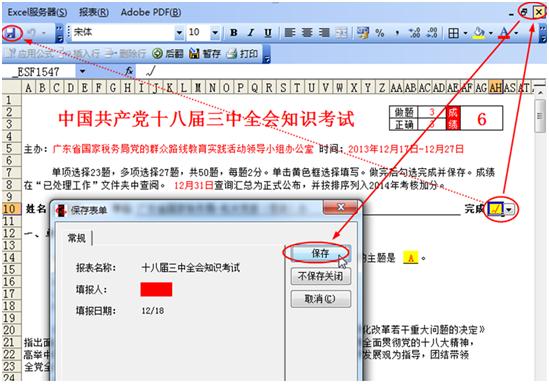
Task: Click 取消(C) cancel button
Action: (320, 299)
